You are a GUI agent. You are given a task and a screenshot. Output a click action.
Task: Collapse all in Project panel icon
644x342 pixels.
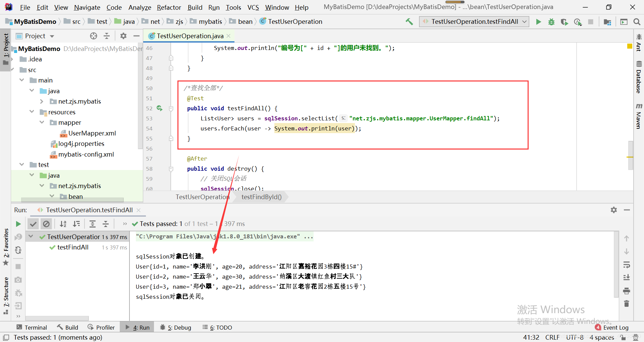[x=107, y=36]
